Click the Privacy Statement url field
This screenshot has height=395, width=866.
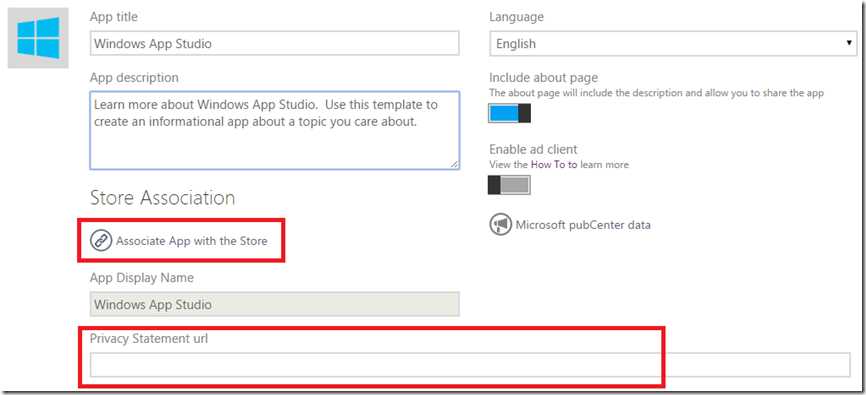470,365
